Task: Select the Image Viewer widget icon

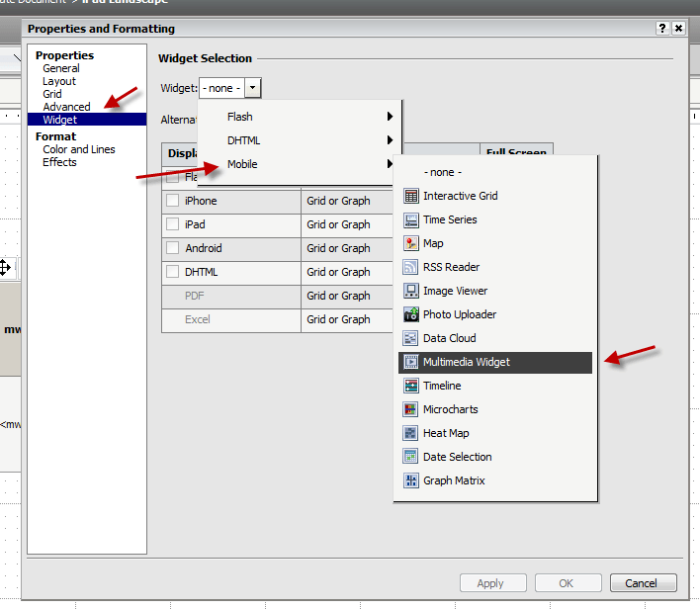Action: [411, 291]
